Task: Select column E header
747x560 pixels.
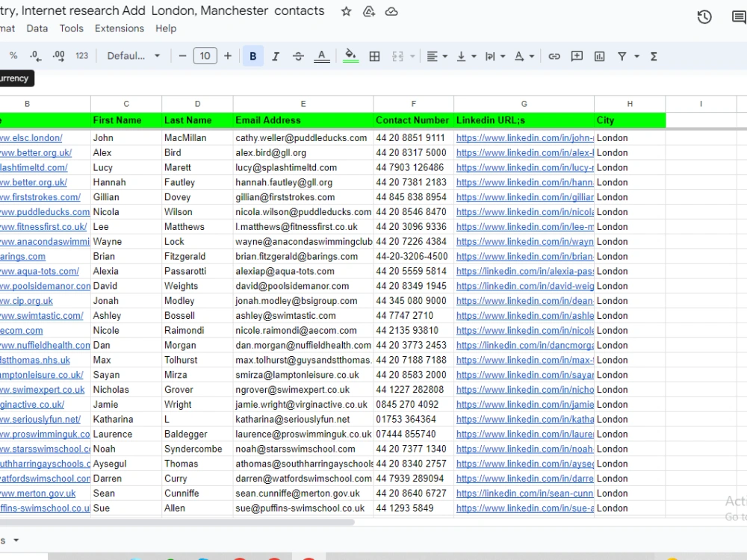Action: click(303, 104)
